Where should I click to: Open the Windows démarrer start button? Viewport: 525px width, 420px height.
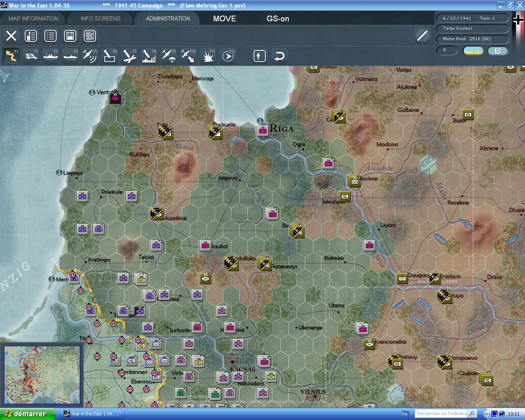point(27,414)
